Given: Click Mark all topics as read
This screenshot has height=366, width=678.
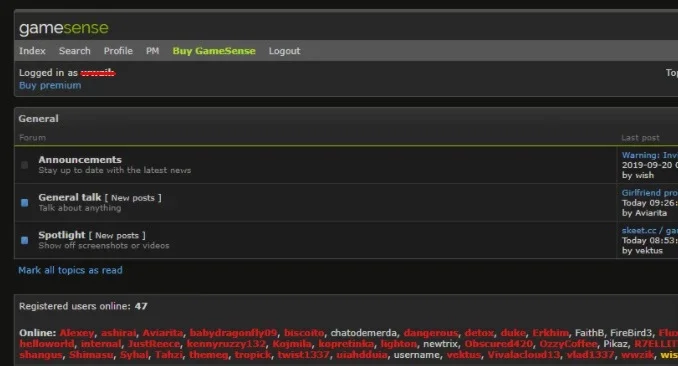Looking at the screenshot, I should (70, 270).
